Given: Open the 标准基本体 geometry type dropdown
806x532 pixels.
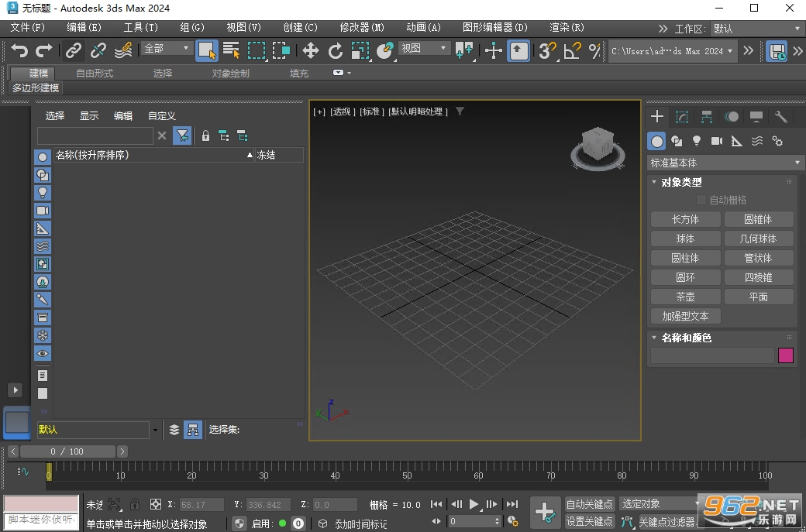Looking at the screenshot, I should [x=725, y=163].
